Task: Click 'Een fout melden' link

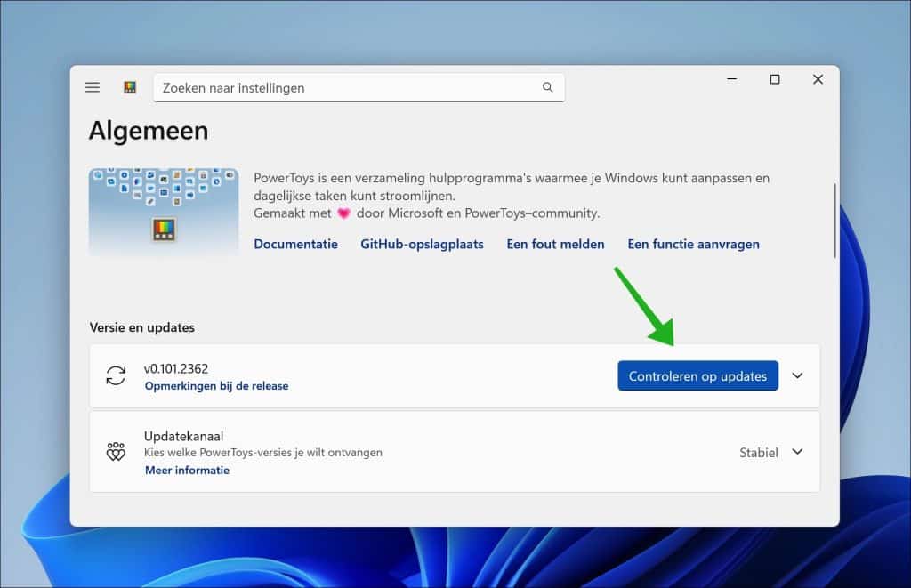Action: 555,244
